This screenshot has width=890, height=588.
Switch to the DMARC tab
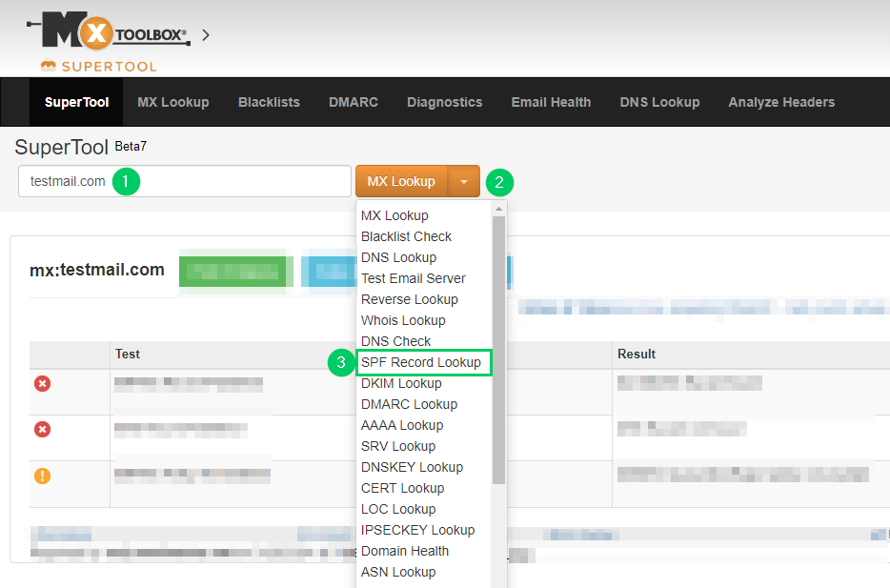(x=354, y=102)
